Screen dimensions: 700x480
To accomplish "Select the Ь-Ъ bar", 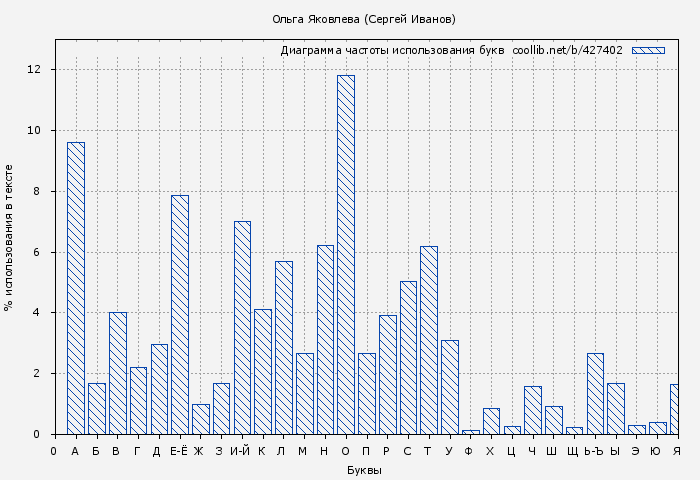I will [x=595, y=394].
